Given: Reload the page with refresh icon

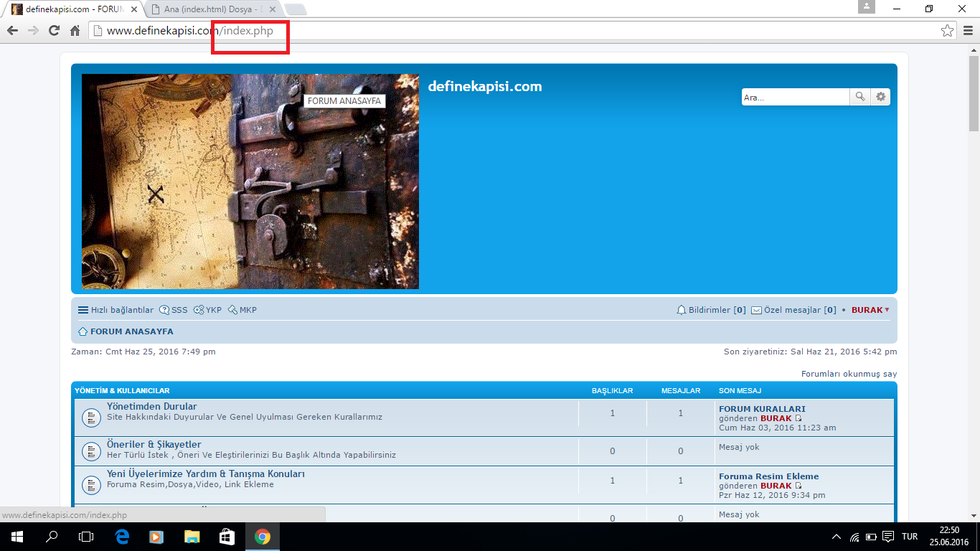Looking at the screenshot, I should click(54, 31).
